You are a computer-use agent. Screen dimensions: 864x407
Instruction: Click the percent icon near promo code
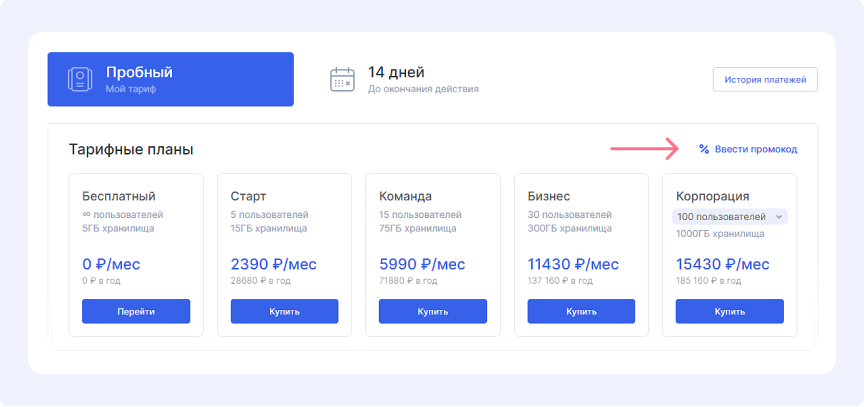tap(704, 149)
